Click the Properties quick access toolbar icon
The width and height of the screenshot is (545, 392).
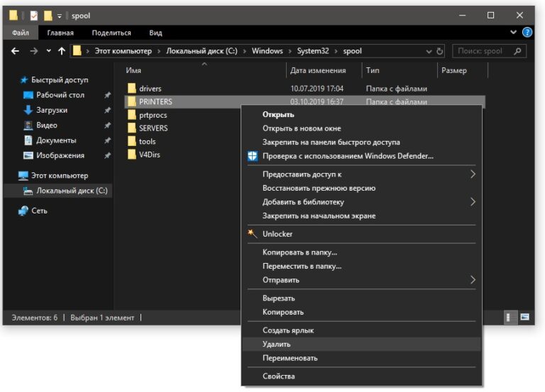click(x=34, y=16)
